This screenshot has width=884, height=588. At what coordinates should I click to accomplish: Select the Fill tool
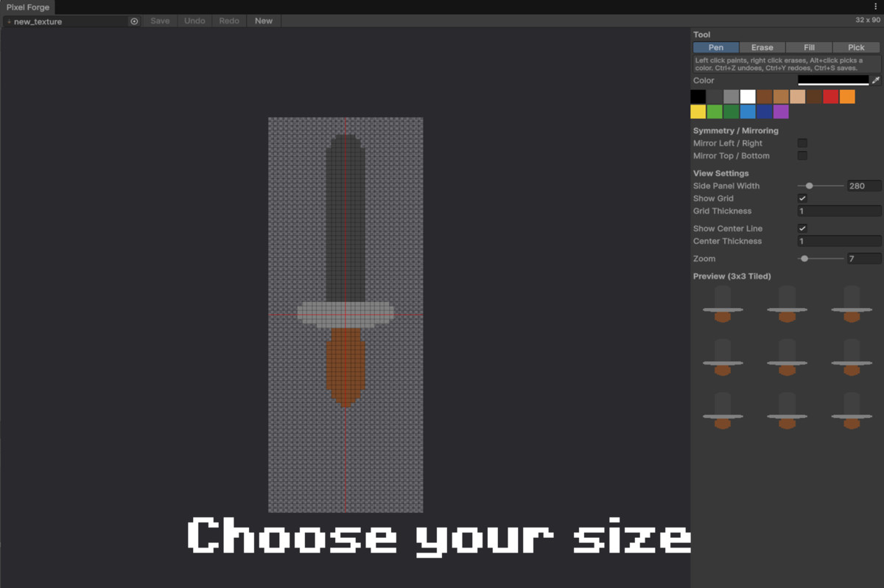809,47
